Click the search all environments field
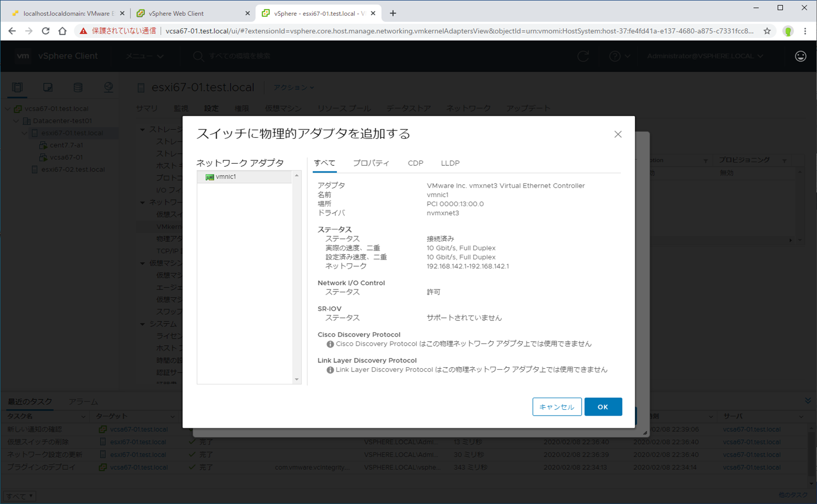Image resolution: width=817 pixels, height=504 pixels. point(240,56)
